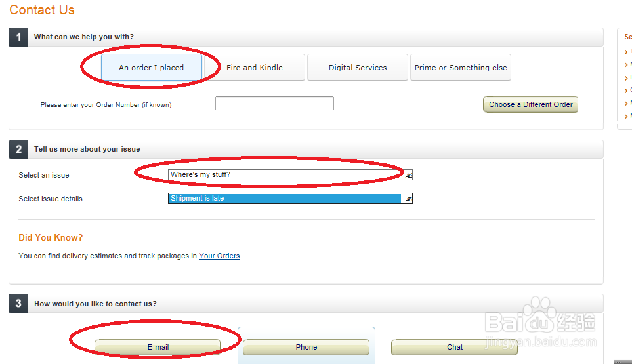632x364 pixels.
Task: Choose the Fire and Kindle category
Action: [255, 68]
